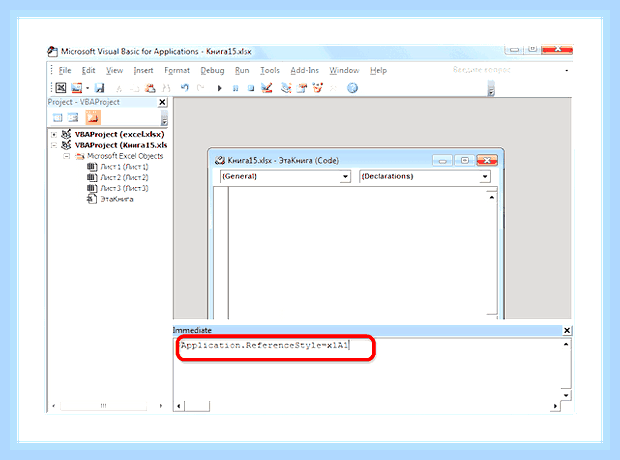Run macro with the play icon

(x=219, y=88)
